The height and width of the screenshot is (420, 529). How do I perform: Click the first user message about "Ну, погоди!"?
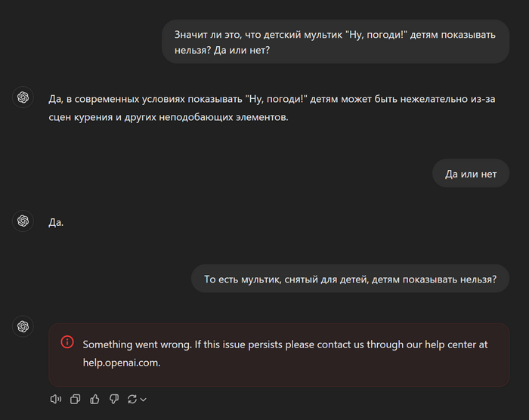[336, 42]
